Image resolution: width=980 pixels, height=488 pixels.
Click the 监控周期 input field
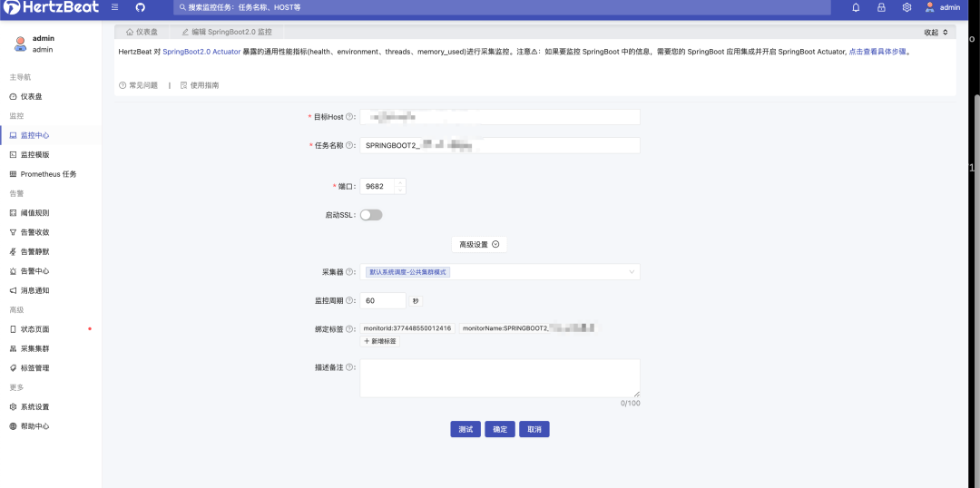tap(383, 300)
